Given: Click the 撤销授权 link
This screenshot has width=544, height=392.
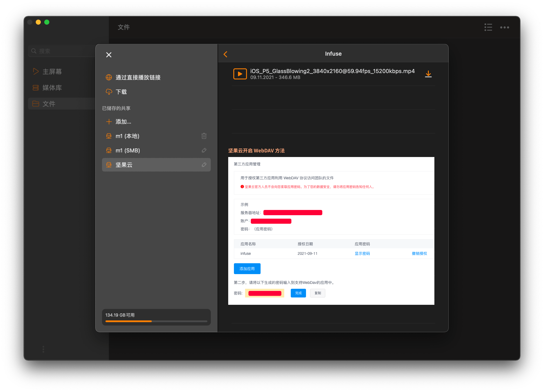Looking at the screenshot, I should pyautogui.click(x=419, y=253).
